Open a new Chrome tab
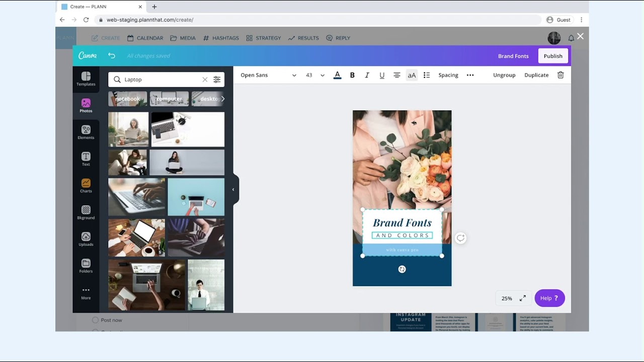 click(x=154, y=7)
